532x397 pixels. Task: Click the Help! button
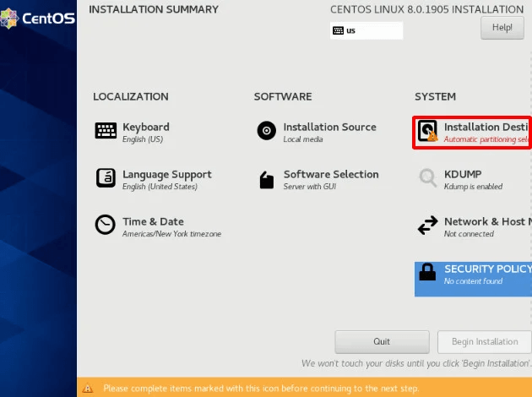tap(502, 28)
